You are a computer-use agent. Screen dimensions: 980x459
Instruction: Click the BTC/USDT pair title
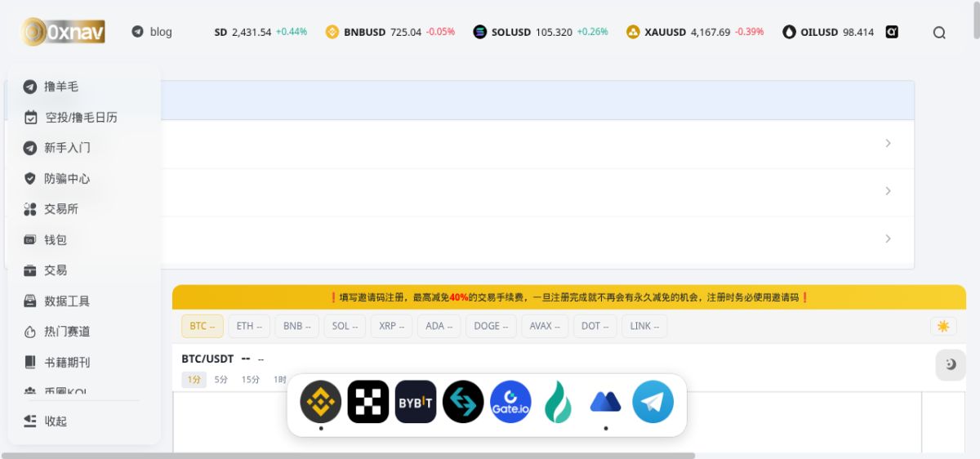point(207,359)
